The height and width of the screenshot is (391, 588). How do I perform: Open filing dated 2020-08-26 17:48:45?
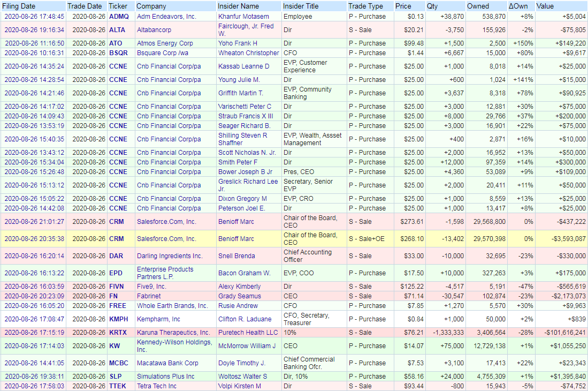pos(34,17)
